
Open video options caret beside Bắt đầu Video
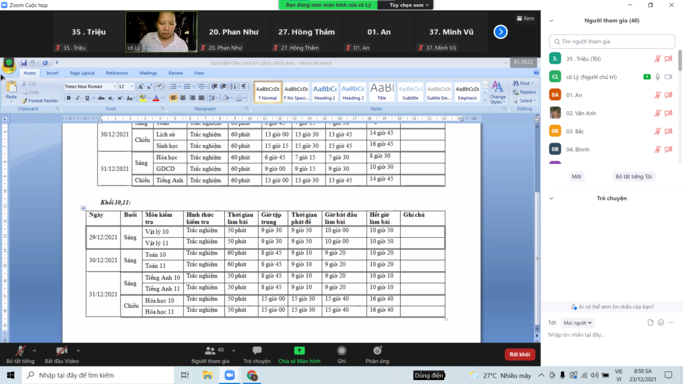click(x=78, y=350)
